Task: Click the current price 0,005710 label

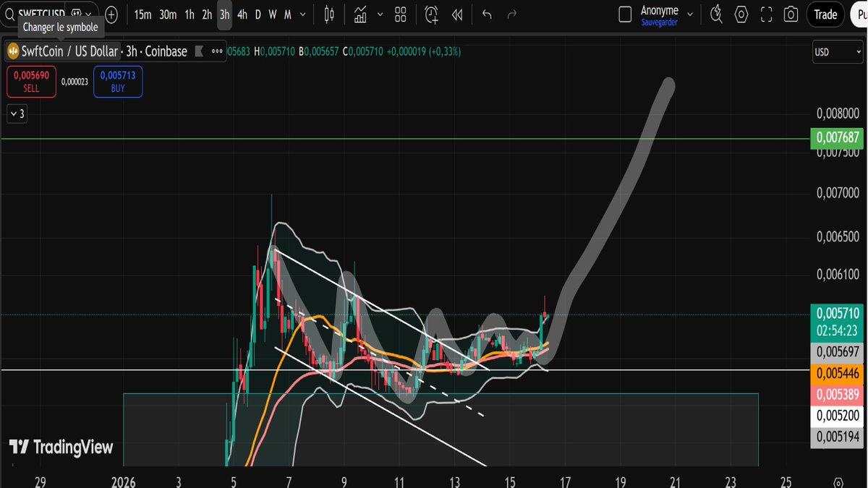Action: pos(838,314)
